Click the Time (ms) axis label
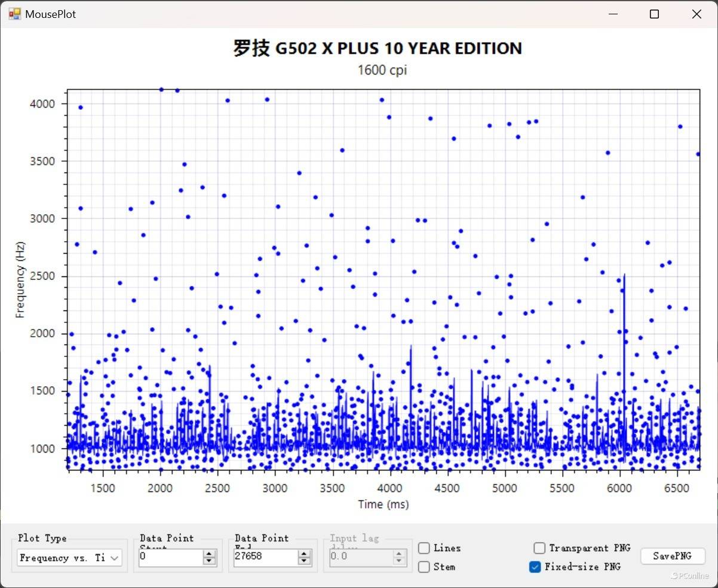Screen dimensions: 718x588 point(383,504)
